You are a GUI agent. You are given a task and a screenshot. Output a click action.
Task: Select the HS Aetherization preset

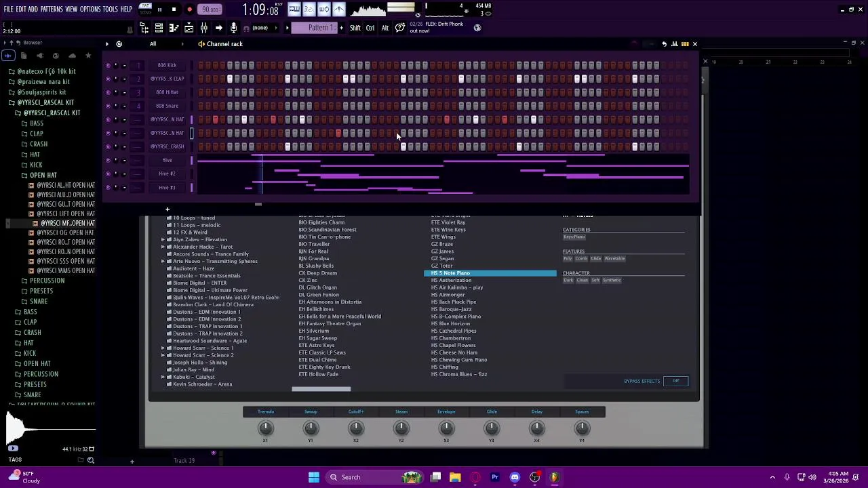(451, 280)
